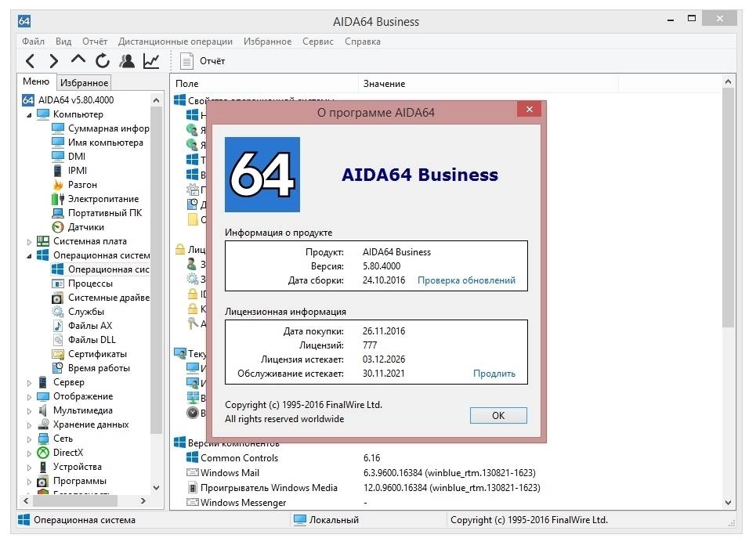Click the Значение column header
Screen dimensions: 756x549
488,84
